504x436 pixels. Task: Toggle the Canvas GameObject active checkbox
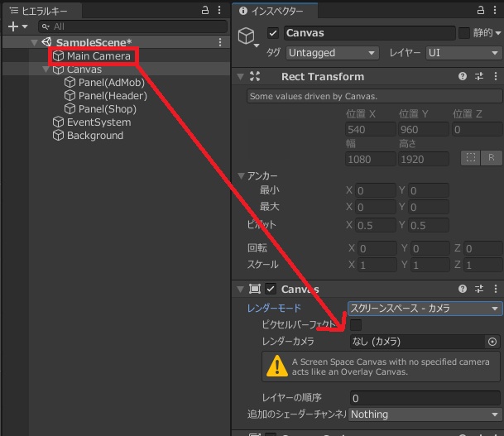point(274,33)
